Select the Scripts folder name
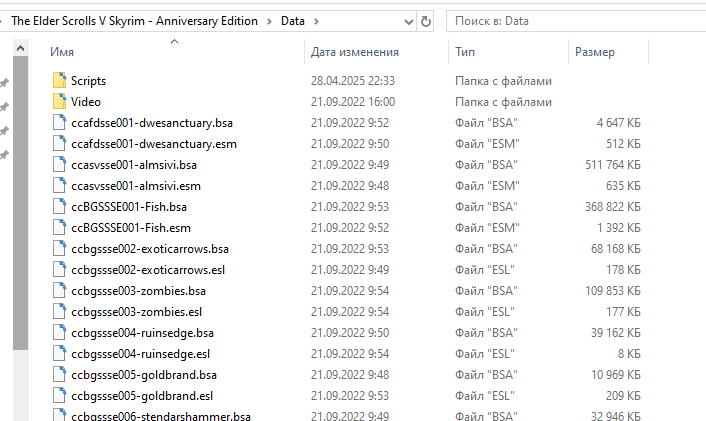 [x=88, y=81]
